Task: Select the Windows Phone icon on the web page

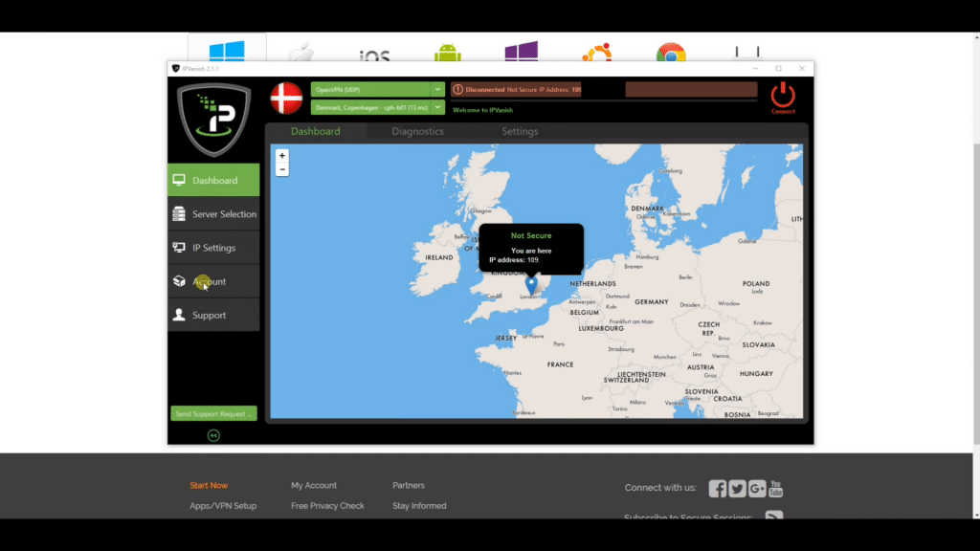Action: click(522, 52)
